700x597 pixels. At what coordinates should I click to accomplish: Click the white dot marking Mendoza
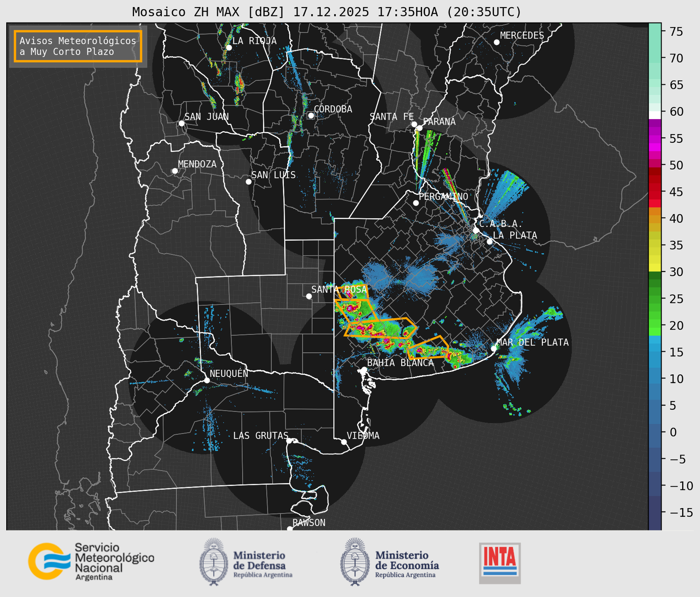[x=175, y=171]
